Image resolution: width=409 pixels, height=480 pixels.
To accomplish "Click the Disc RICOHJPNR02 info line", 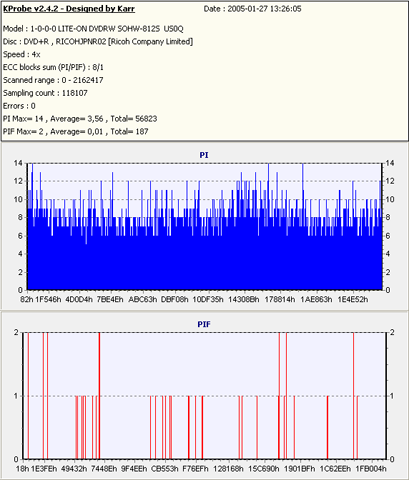I will (98, 42).
